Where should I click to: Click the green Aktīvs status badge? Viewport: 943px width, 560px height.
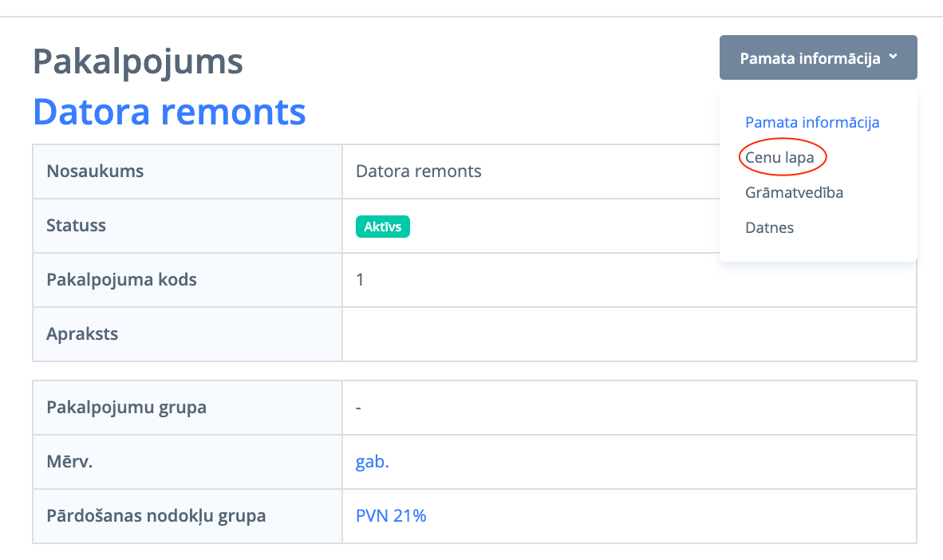pos(382,227)
